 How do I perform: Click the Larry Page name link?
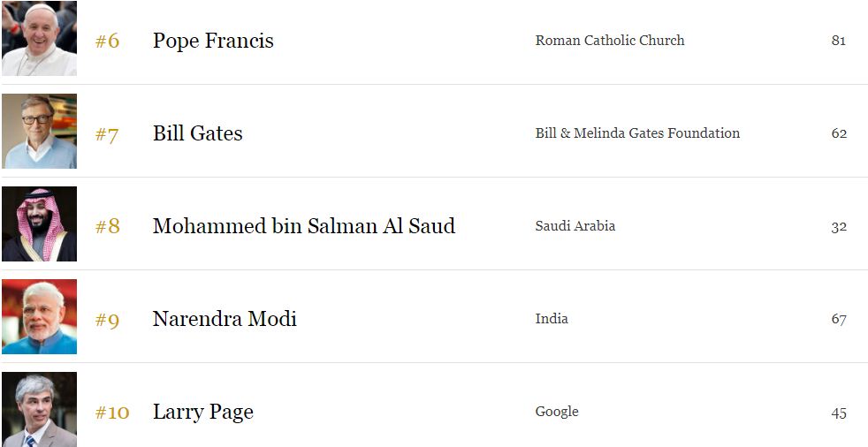point(202,412)
